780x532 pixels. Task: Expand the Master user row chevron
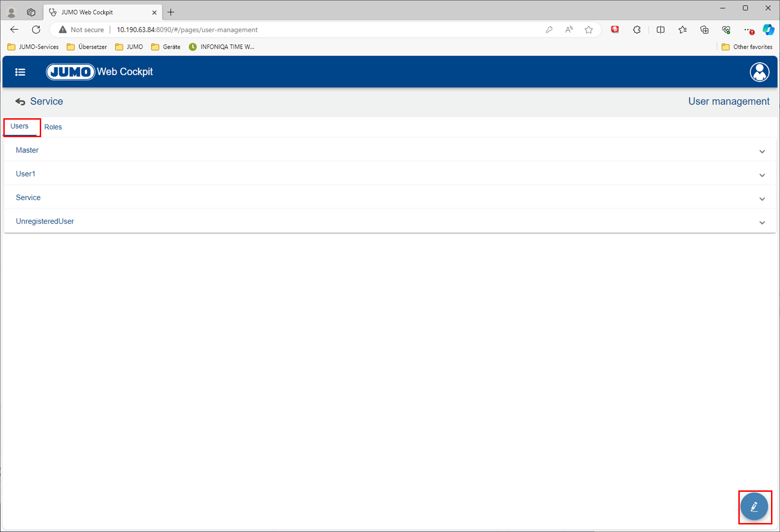pos(762,151)
